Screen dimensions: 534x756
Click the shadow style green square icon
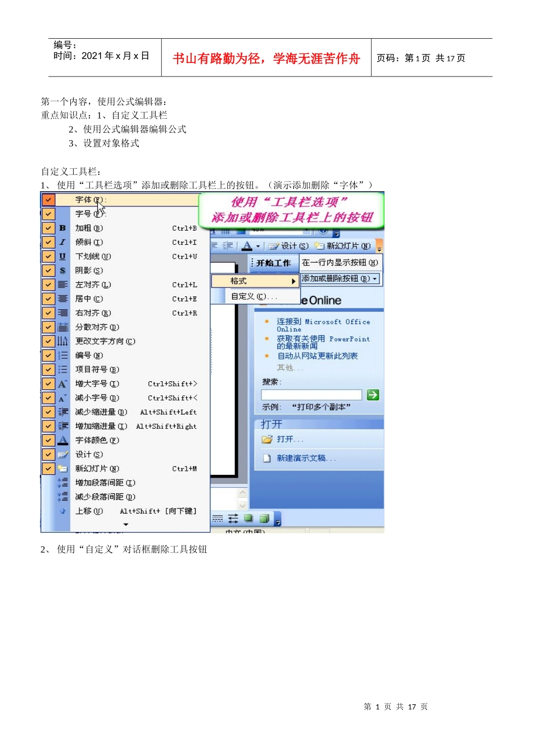coord(248,518)
